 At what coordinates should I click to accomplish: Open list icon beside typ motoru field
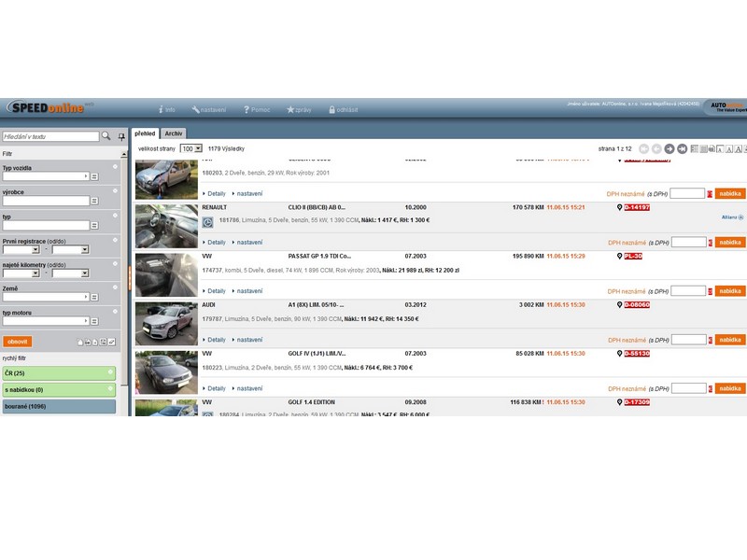(94, 321)
